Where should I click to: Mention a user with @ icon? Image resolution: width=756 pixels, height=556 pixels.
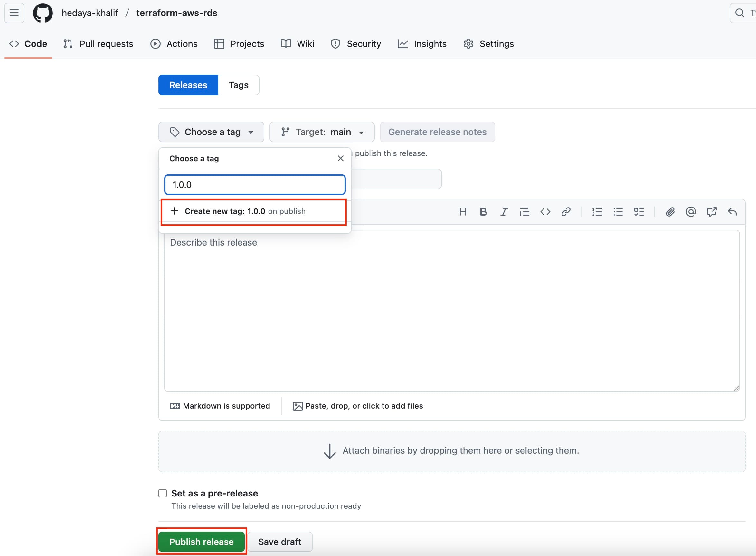point(691,212)
